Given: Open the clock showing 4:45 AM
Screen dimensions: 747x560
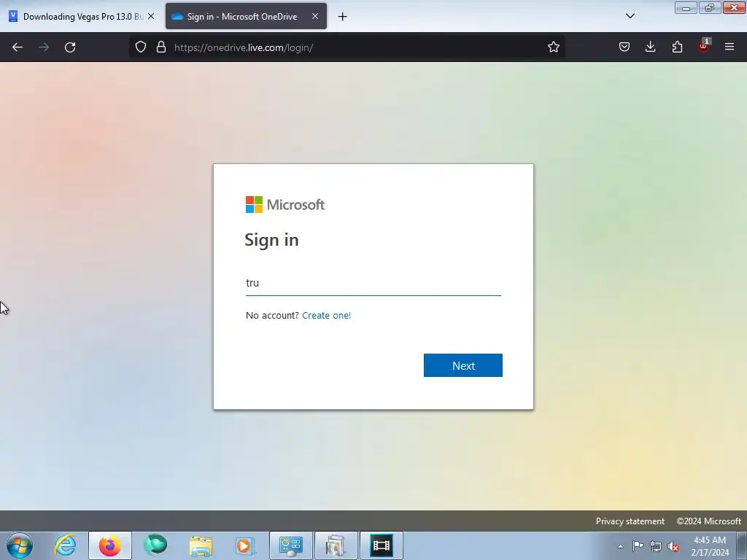Looking at the screenshot, I should 710,546.
